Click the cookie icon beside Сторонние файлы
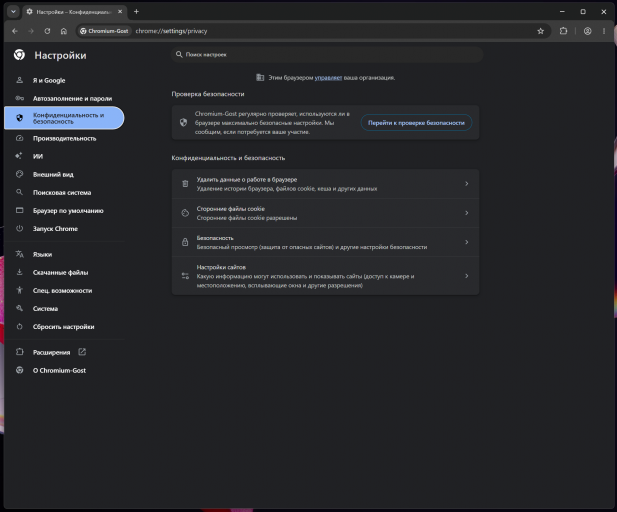The width and height of the screenshot is (617, 512). pyautogui.click(x=185, y=213)
